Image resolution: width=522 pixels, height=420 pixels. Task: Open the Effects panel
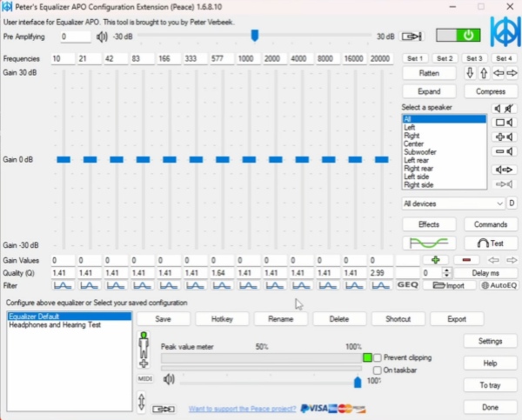pos(429,224)
